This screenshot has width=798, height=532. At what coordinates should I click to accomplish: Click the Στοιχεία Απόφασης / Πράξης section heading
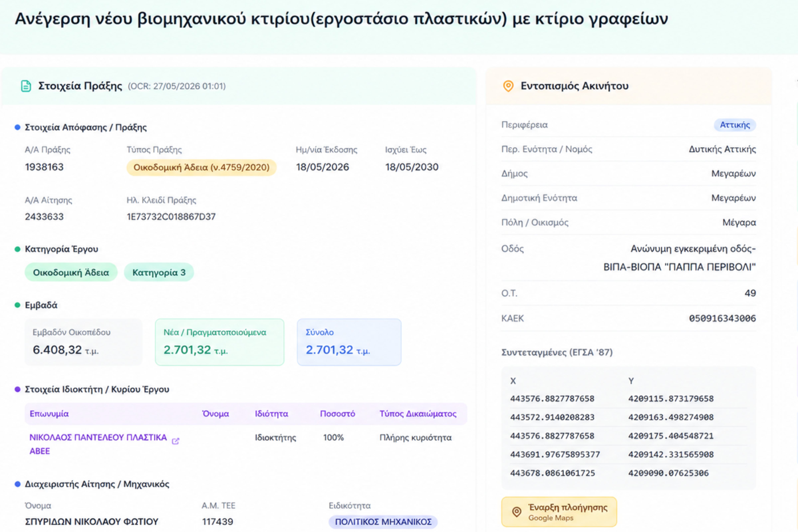tap(86, 128)
